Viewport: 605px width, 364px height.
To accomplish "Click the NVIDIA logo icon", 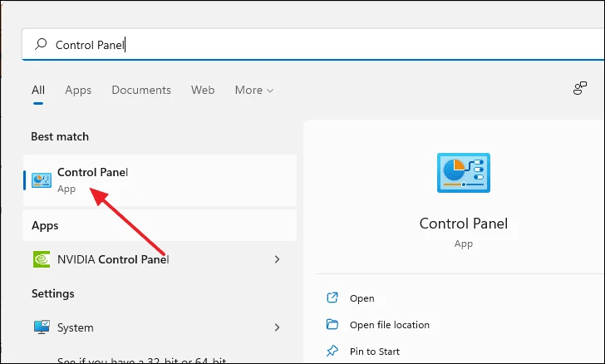I will coord(42,259).
